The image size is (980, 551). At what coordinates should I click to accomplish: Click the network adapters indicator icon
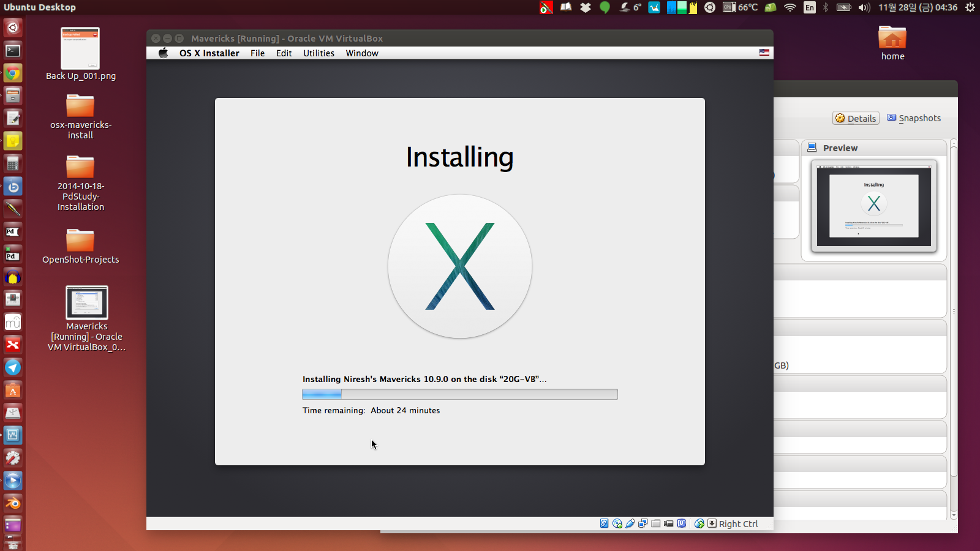click(643, 523)
